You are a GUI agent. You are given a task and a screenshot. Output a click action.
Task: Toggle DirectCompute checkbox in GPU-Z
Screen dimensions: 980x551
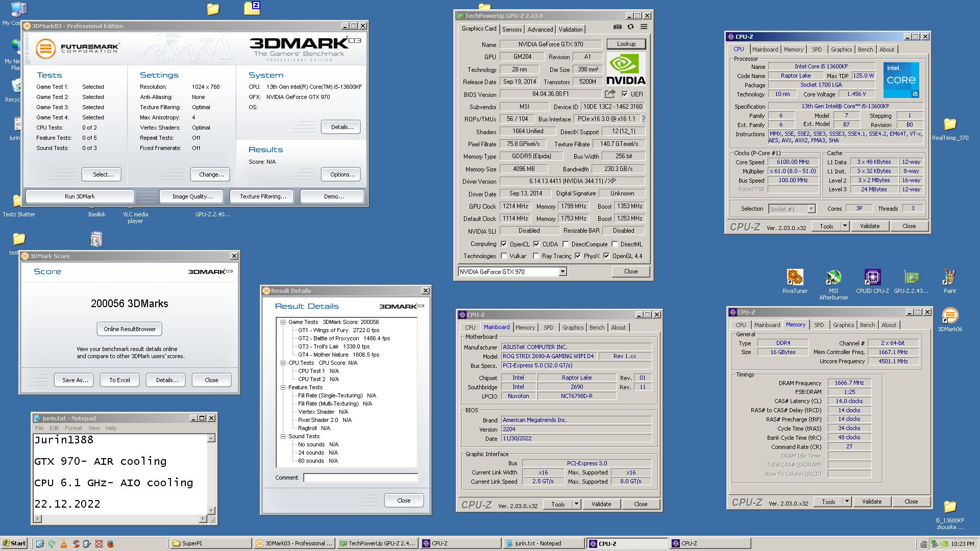(566, 244)
